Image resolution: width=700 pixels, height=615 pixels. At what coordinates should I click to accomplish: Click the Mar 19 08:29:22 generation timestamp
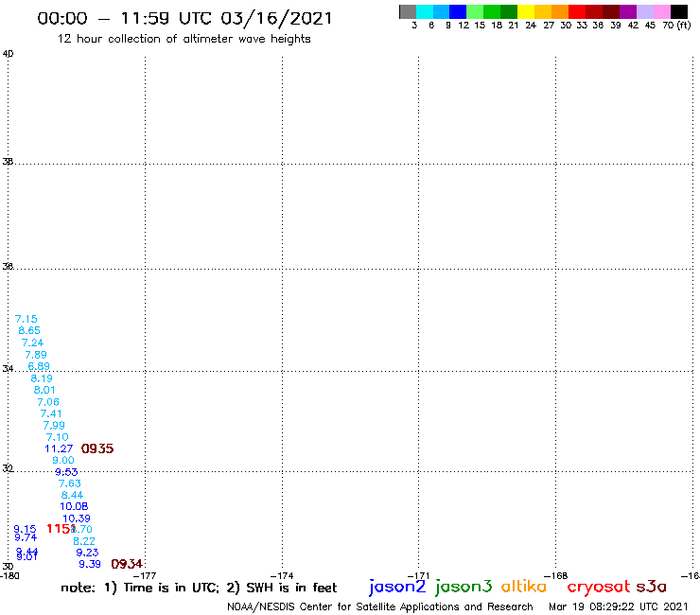click(619, 607)
